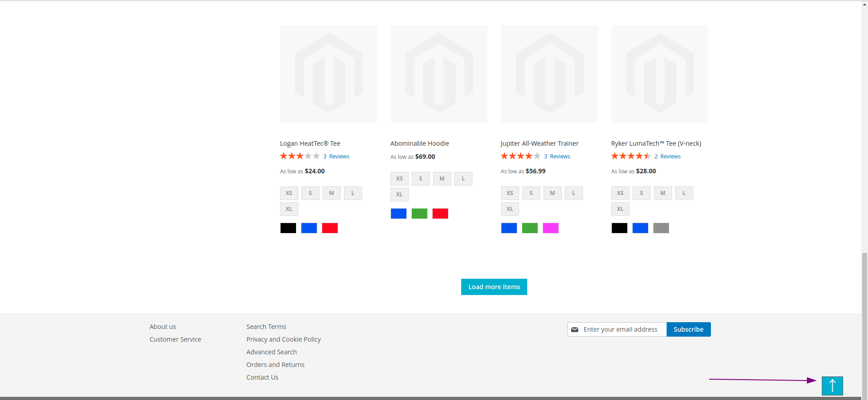The image size is (868, 400).
Task: Click the back-to-top arrow icon
Action: coord(832,386)
